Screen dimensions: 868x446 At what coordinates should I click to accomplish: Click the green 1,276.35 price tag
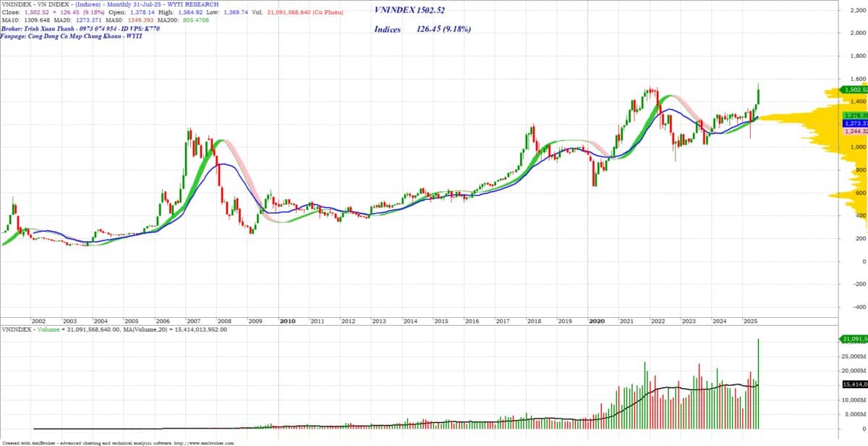coord(854,115)
